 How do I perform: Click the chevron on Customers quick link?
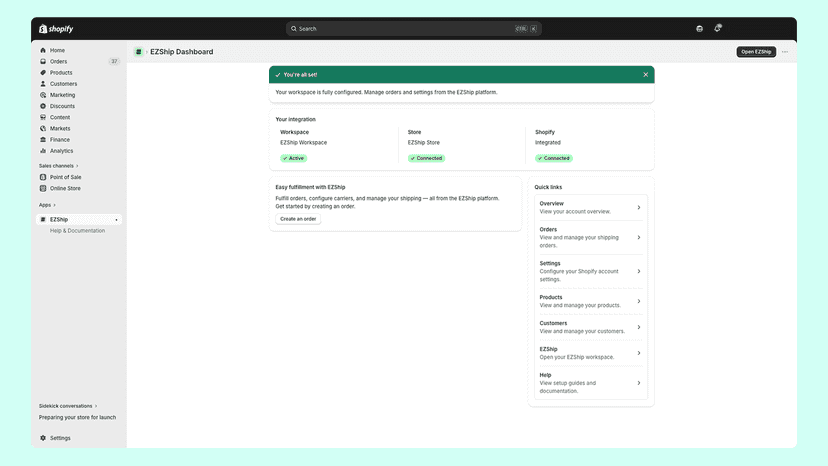(x=638, y=327)
